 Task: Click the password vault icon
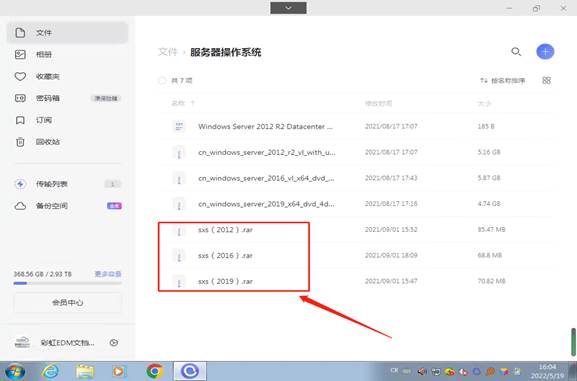pyautogui.click(x=20, y=98)
